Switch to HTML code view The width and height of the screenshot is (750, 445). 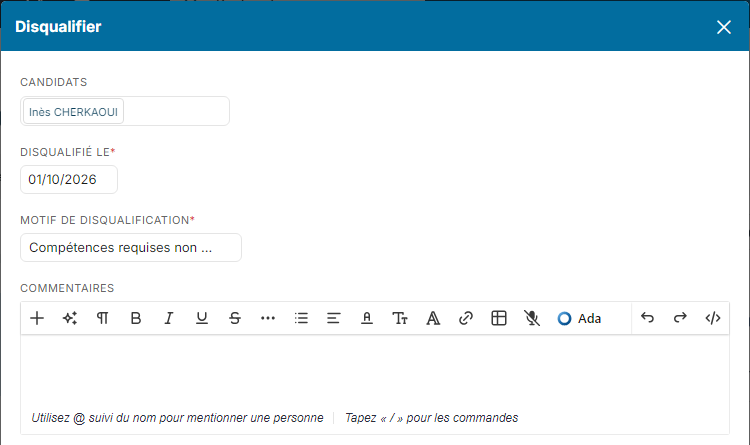(713, 318)
